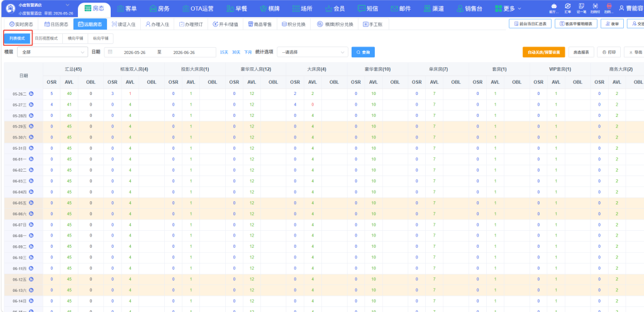Viewport: 644px width, 312px height.
Task: Expand the 统计选项 dropdown
Action: pos(313,52)
